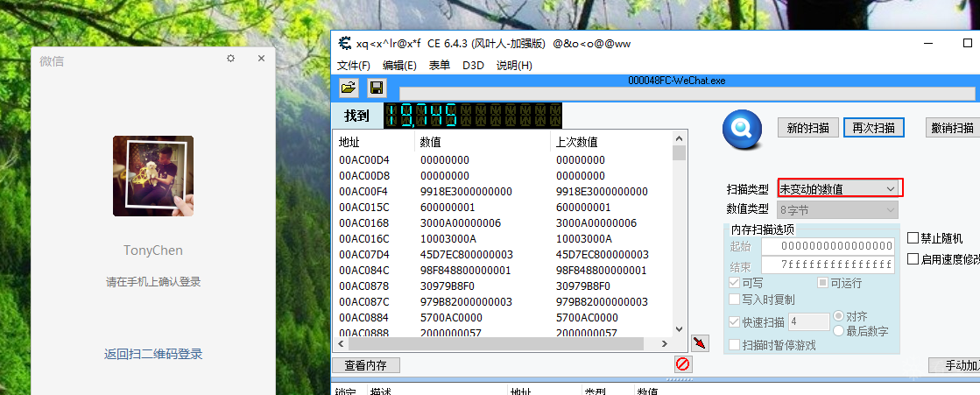Toggle the 快速扫描 checkbox

(x=735, y=322)
